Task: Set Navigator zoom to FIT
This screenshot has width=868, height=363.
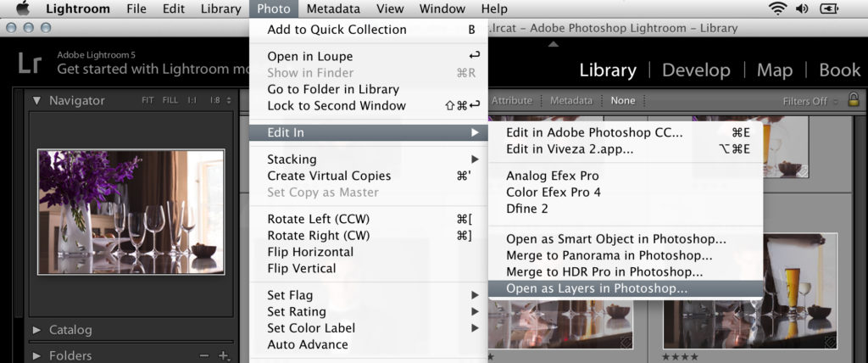Action: tap(148, 100)
